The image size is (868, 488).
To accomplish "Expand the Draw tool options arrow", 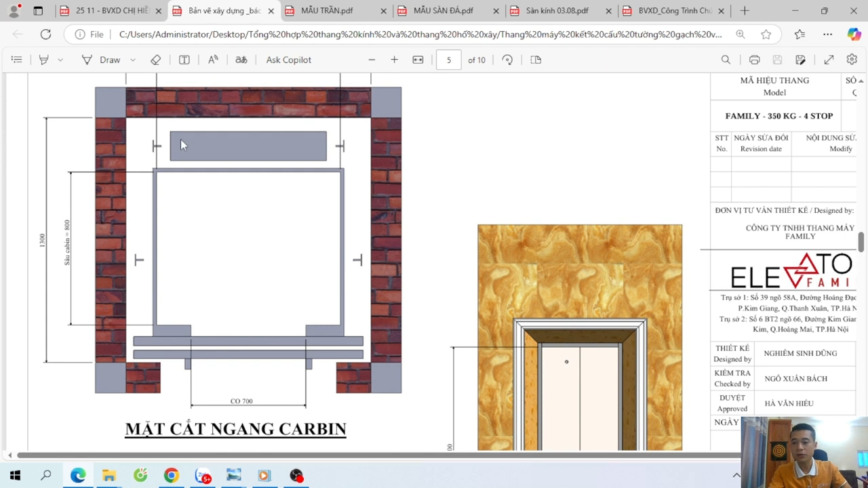I will coord(133,60).
